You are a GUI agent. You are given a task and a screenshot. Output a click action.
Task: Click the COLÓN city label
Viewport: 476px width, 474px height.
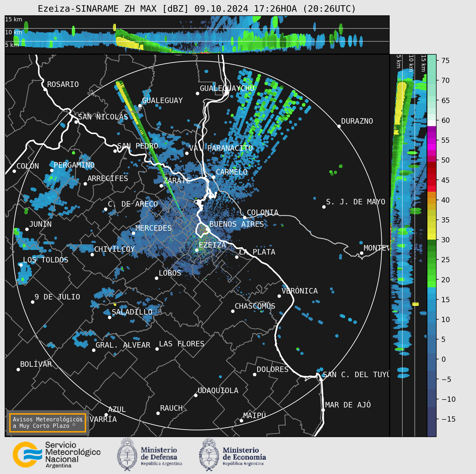(x=28, y=166)
